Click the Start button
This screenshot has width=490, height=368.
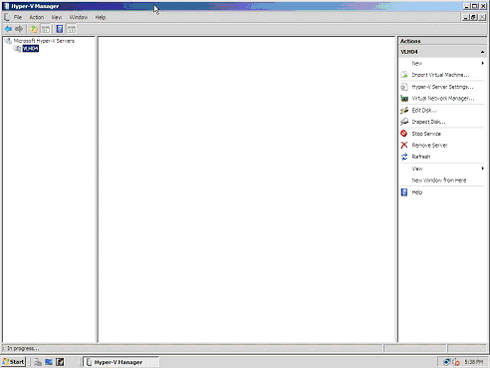[x=14, y=362]
